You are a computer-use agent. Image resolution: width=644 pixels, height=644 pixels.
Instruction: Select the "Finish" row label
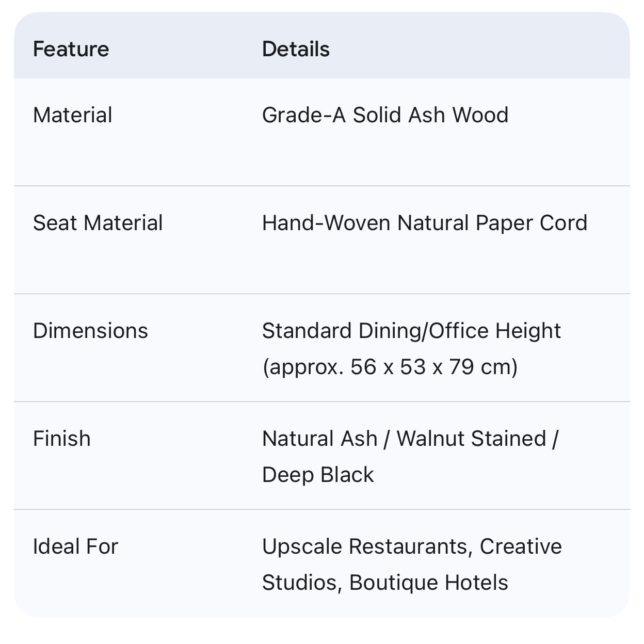[x=62, y=439]
